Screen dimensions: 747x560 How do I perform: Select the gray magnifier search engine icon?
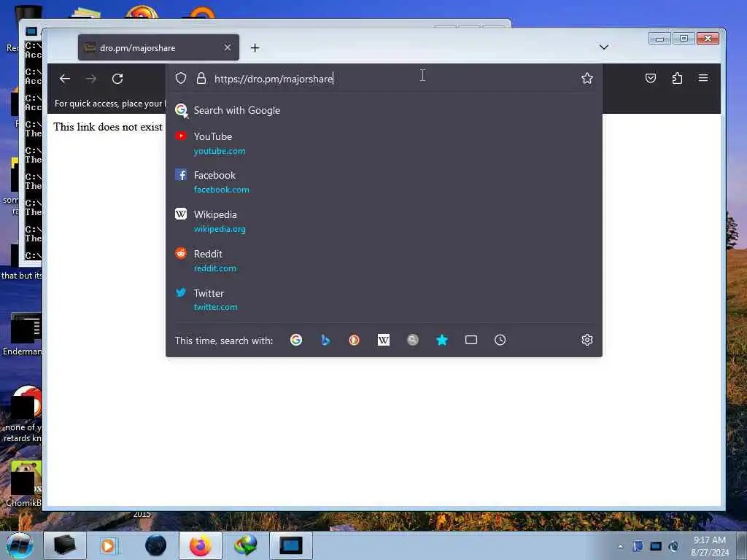(x=413, y=340)
